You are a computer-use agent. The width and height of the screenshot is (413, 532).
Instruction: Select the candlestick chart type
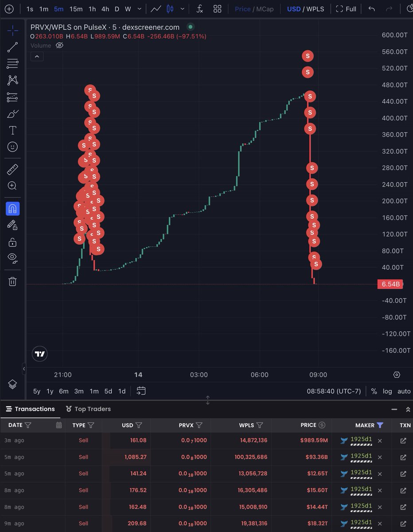coord(170,9)
